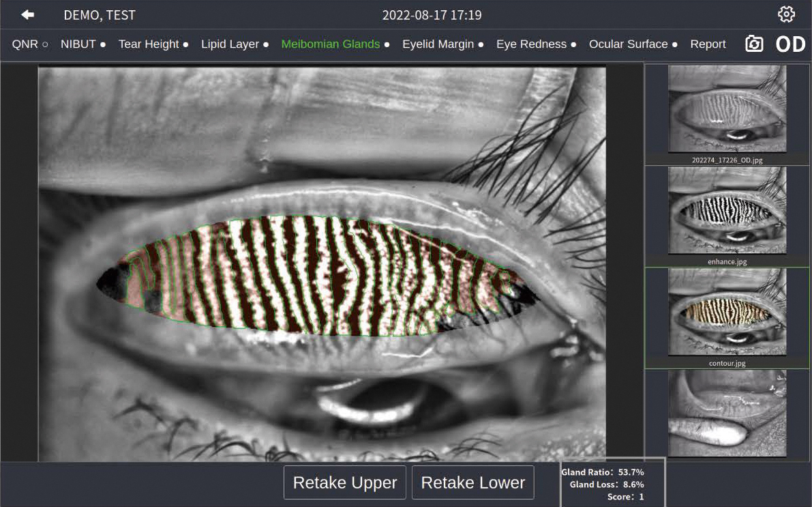Select the 202274_17226_OD.jpg thumbnail
The height and width of the screenshot is (507, 812).
coord(727,115)
